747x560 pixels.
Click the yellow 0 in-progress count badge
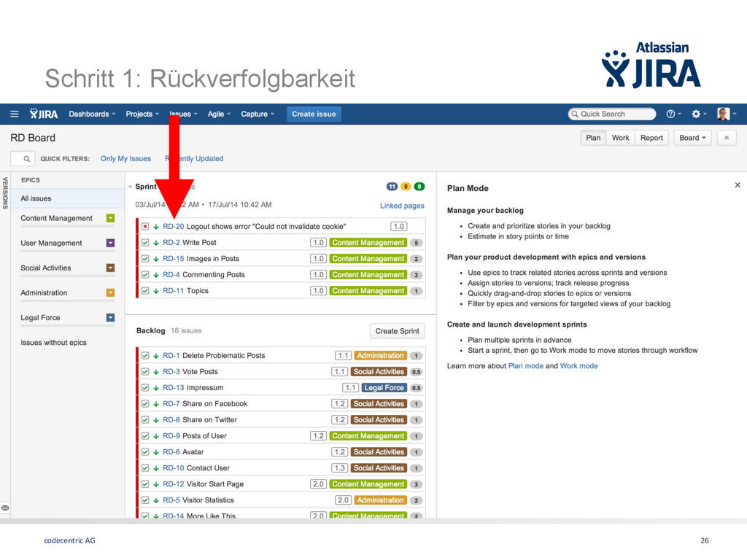(x=406, y=187)
